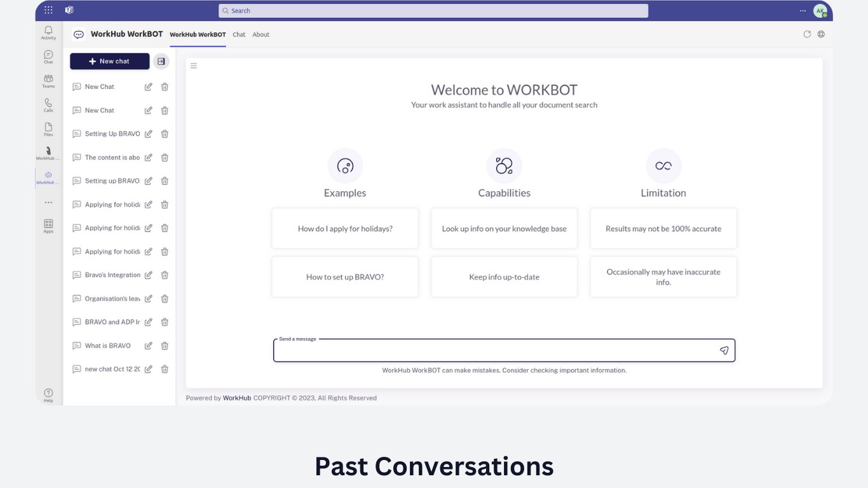
Task: Click the "Keep info up-to-date" card
Action: tap(505, 277)
